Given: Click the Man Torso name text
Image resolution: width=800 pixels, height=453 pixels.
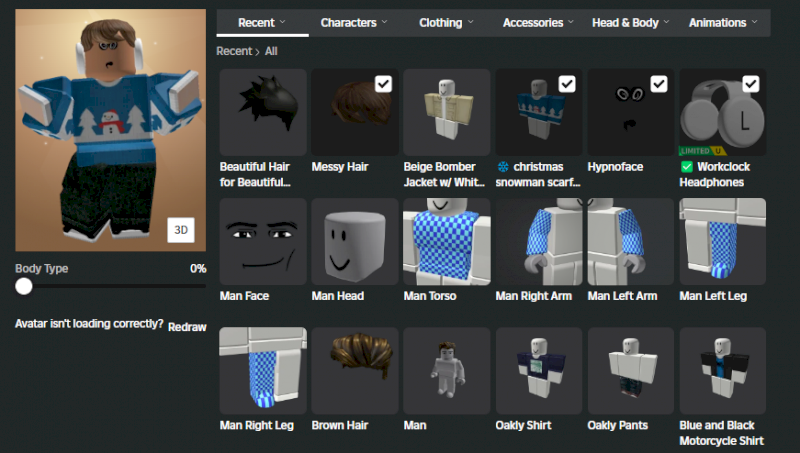Looking at the screenshot, I should click(x=430, y=296).
